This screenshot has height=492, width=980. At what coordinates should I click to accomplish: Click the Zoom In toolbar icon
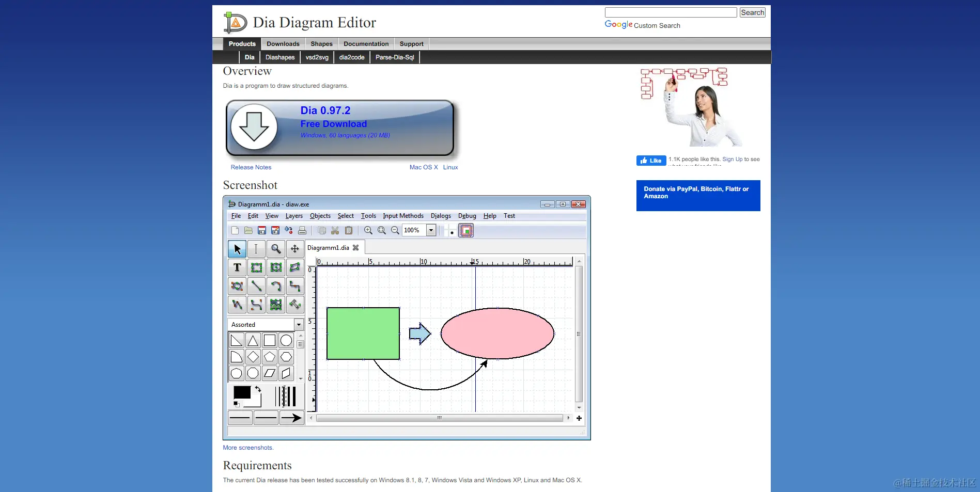coord(368,230)
